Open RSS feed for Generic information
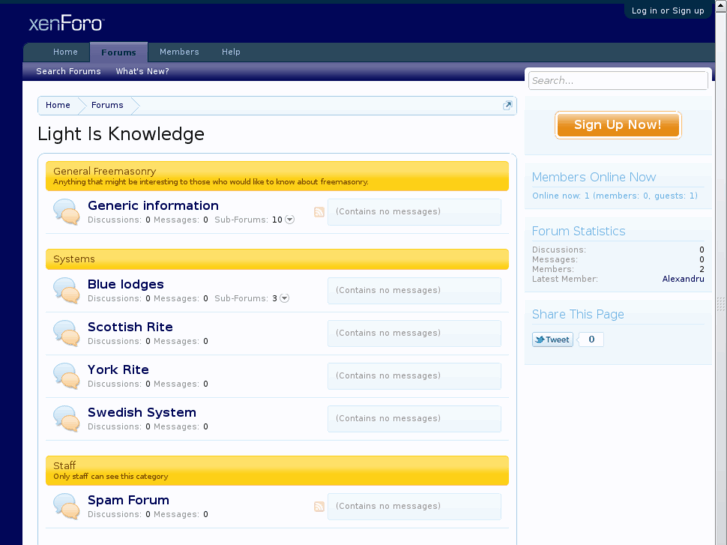Viewport: 727px width, 545px height. click(x=319, y=212)
